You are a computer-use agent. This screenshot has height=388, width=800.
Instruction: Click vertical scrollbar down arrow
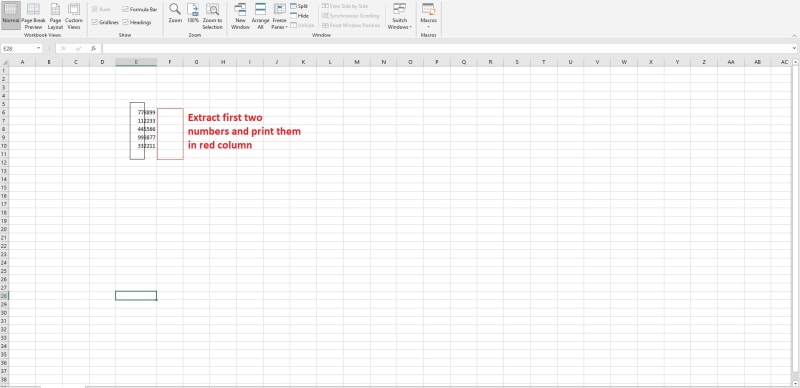point(796,382)
